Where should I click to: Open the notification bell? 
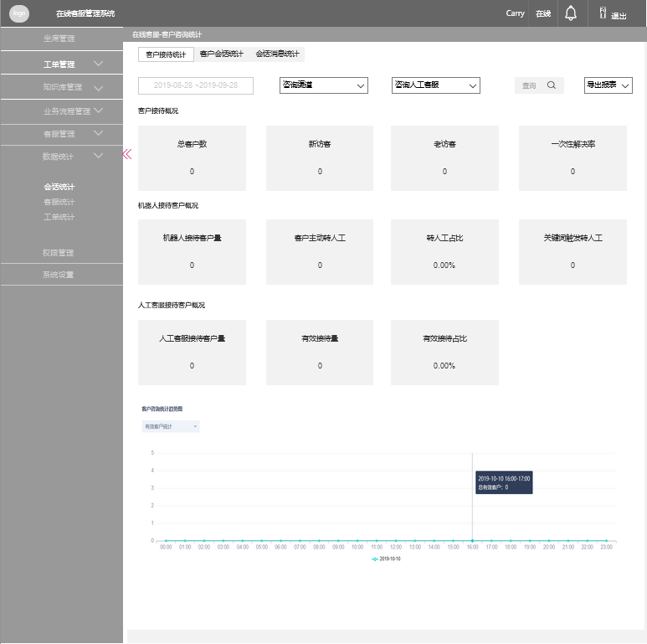pos(571,13)
